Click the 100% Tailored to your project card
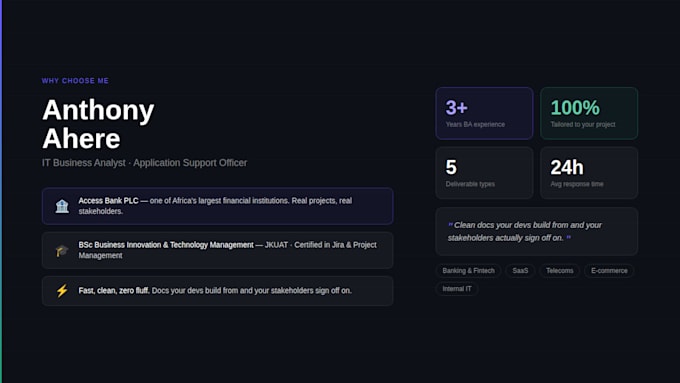The image size is (680, 383). click(589, 114)
